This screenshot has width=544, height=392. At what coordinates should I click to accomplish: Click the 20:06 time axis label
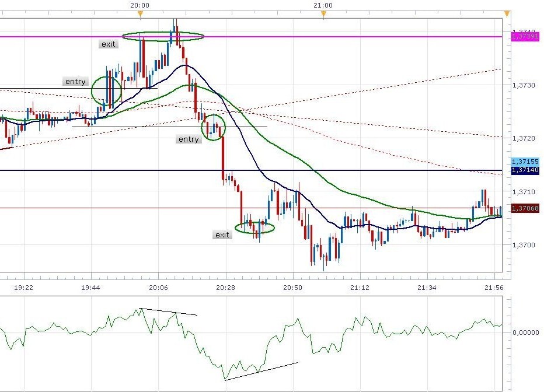coord(158,288)
